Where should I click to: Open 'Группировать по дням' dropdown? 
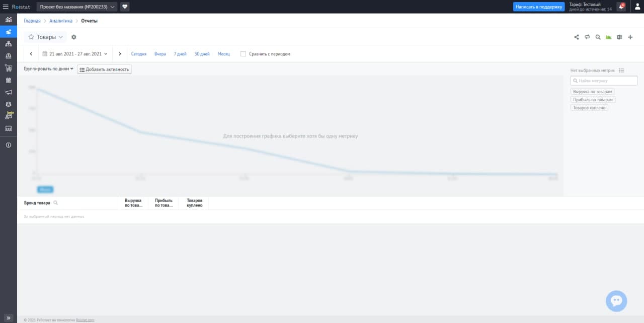[48, 69]
